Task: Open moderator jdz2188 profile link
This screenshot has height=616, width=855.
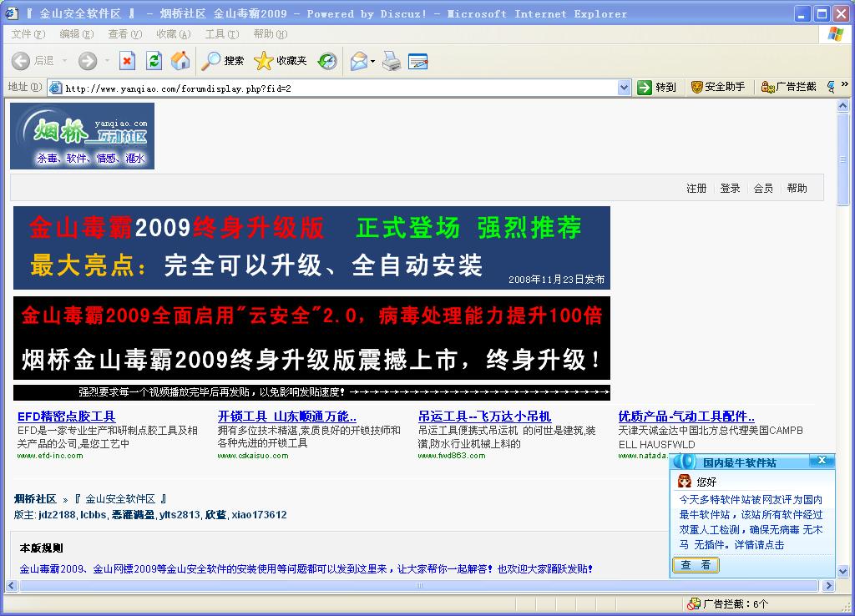Action: [57, 515]
